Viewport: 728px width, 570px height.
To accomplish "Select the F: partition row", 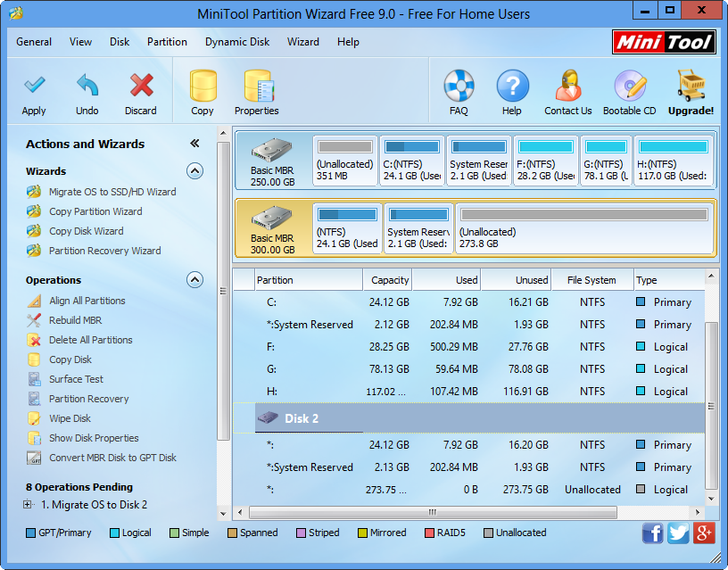I will (x=468, y=347).
